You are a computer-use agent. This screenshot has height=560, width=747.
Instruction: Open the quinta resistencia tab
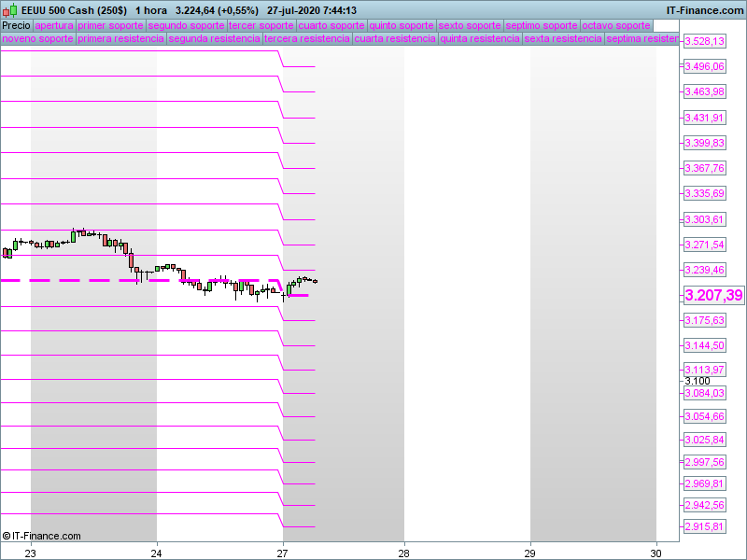(480, 38)
